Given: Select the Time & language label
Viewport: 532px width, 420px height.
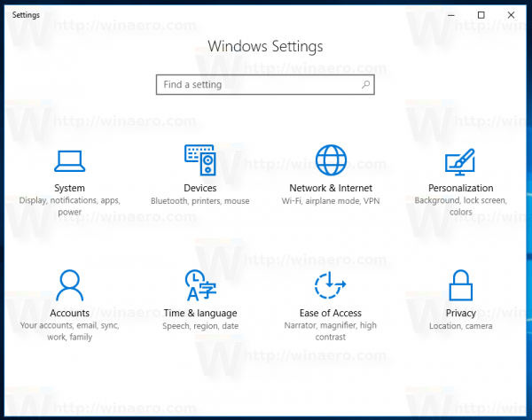Looking at the screenshot, I should point(200,313).
